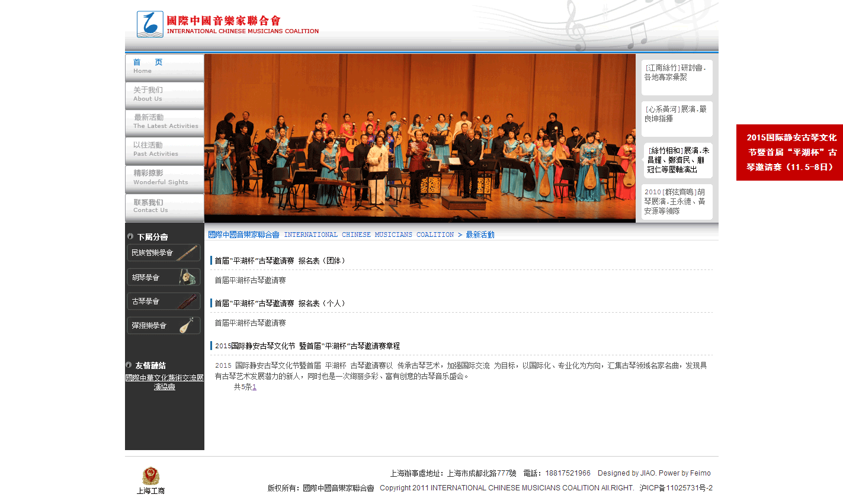Select The Latest Activities menu item
Viewport: 843px width, 504px height.
[164, 122]
